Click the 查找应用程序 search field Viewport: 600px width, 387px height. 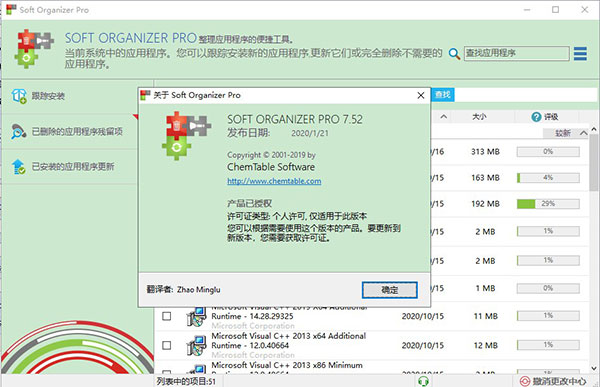[x=517, y=53]
